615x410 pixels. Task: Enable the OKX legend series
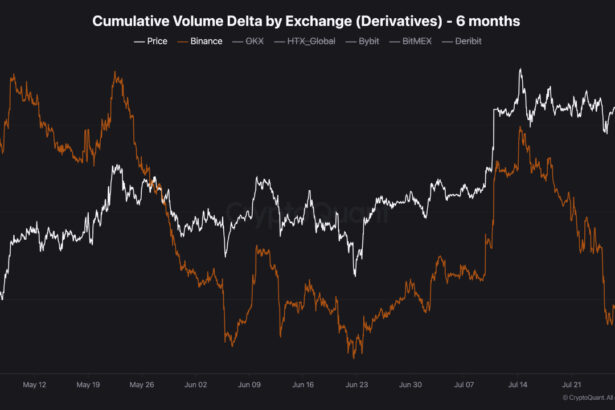(x=254, y=41)
